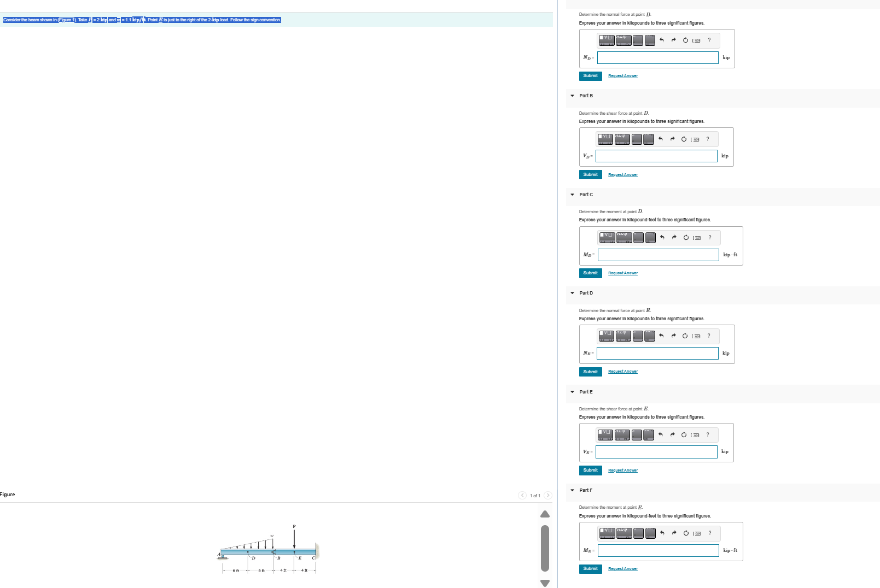Click the figure panel scroll-up arrow

click(545, 514)
